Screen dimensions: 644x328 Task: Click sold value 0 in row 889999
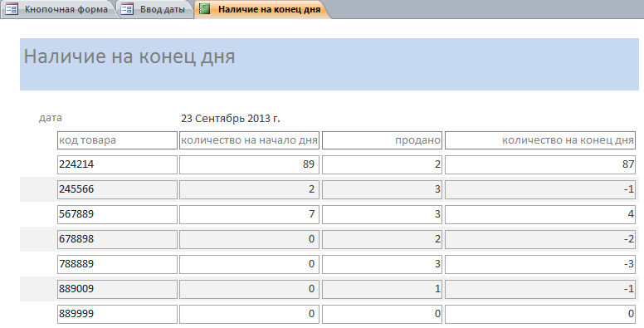(382, 314)
